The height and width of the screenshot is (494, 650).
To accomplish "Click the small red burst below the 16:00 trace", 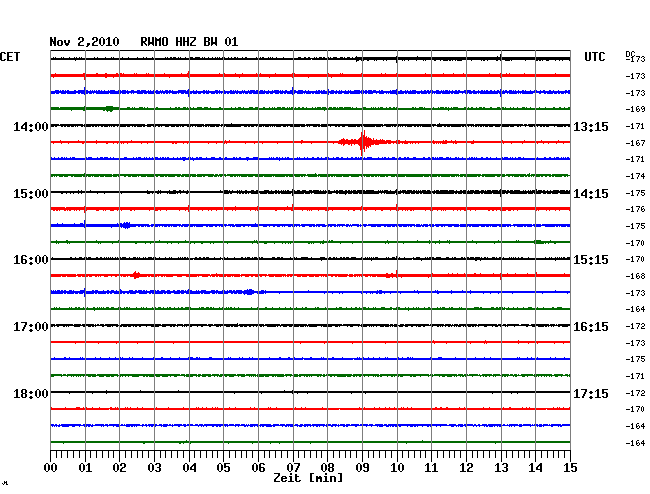I will [x=136, y=275].
